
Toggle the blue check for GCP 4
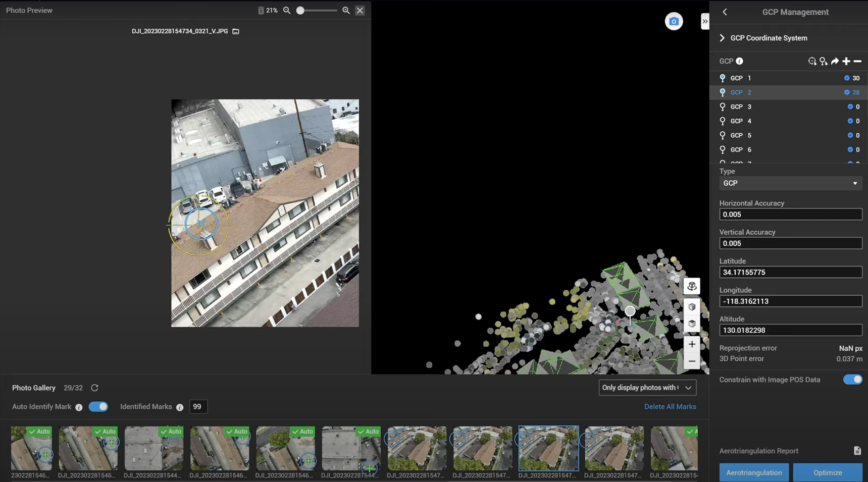pyautogui.click(x=850, y=121)
